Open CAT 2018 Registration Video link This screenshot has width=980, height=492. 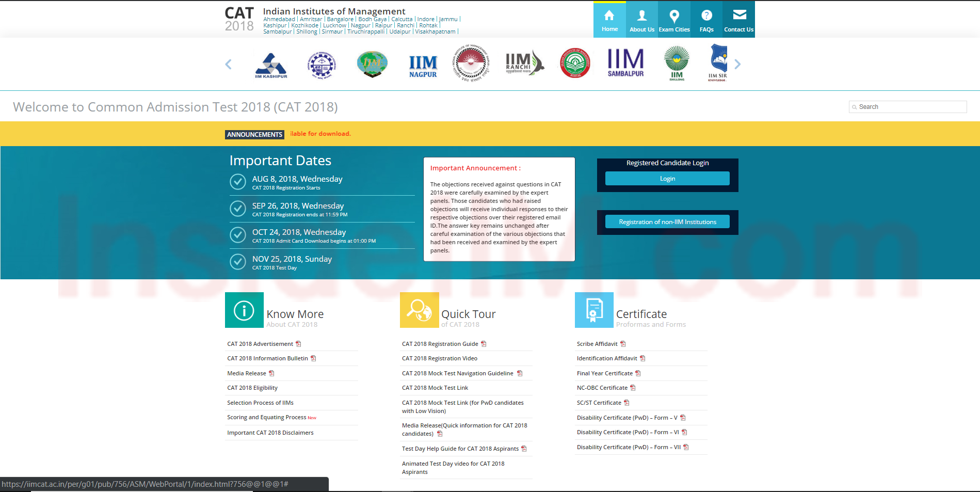440,358
